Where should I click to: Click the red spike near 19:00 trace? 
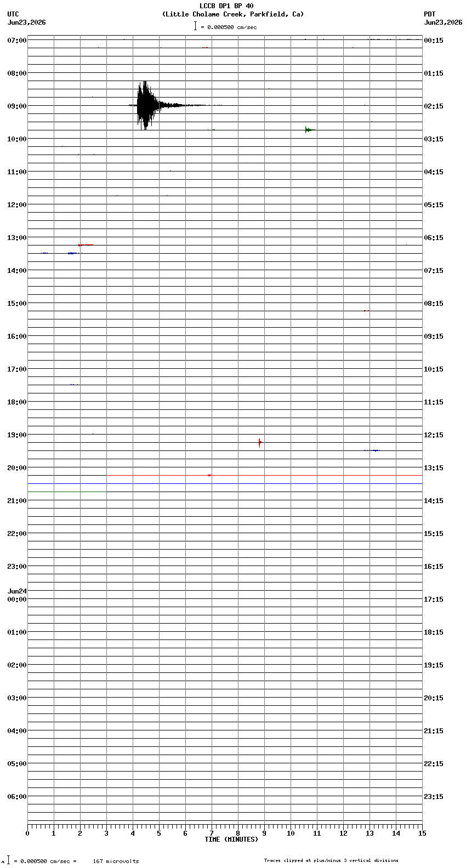coord(260,442)
